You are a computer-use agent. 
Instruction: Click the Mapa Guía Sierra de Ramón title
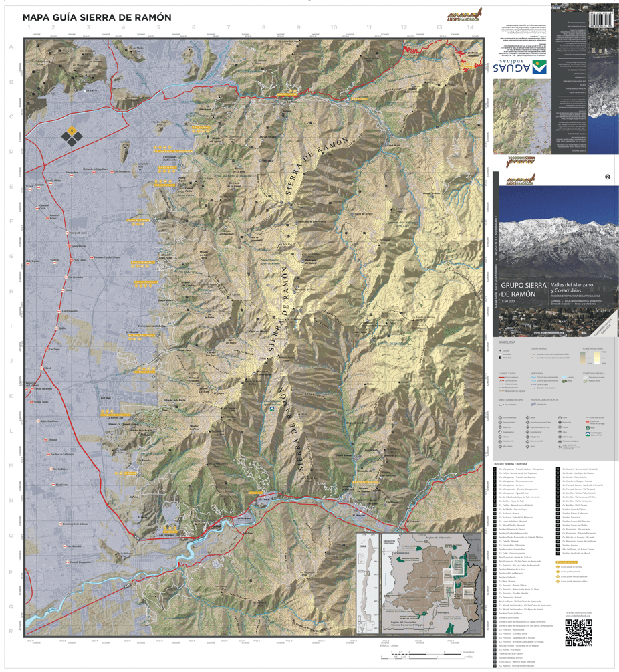click(97, 17)
